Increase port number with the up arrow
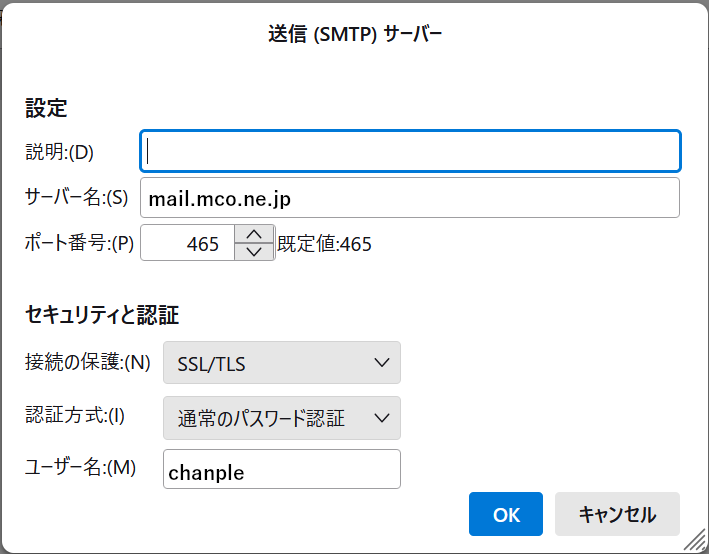Screen dimensions: 709x554 coord(255,234)
